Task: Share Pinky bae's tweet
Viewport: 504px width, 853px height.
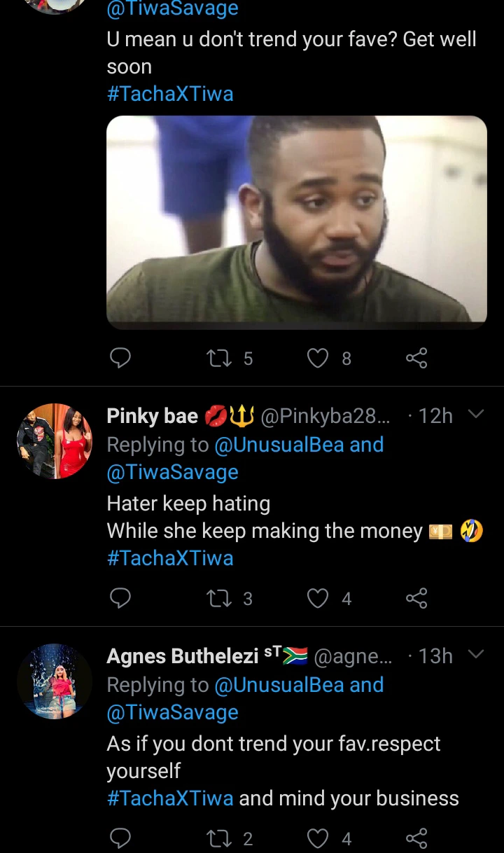Action: pyautogui.click(x=416, y=599)
